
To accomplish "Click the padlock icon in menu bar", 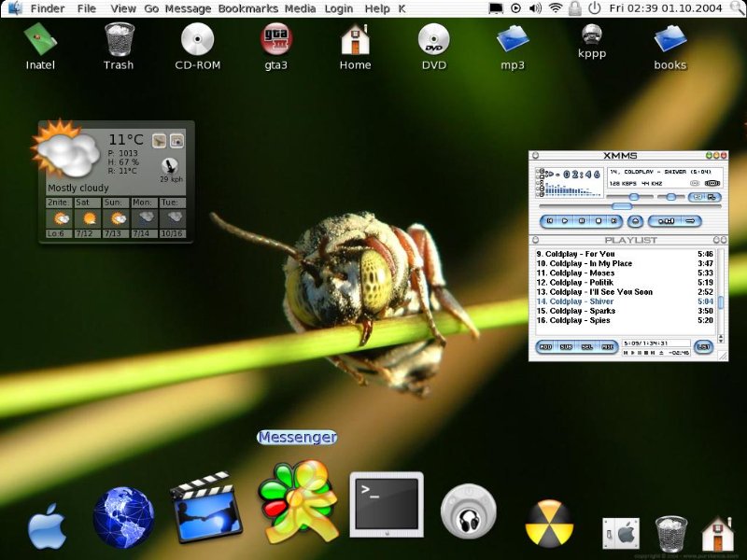I will (x=575, y=8).
